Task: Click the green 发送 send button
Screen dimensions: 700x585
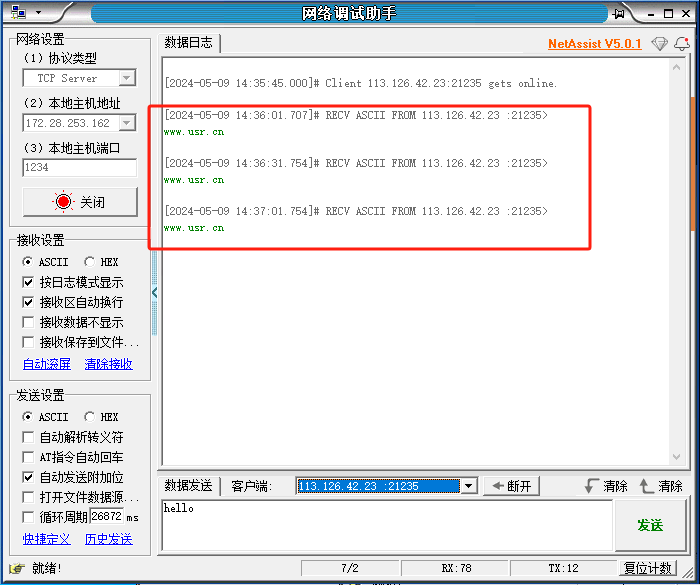Action: 650,525
